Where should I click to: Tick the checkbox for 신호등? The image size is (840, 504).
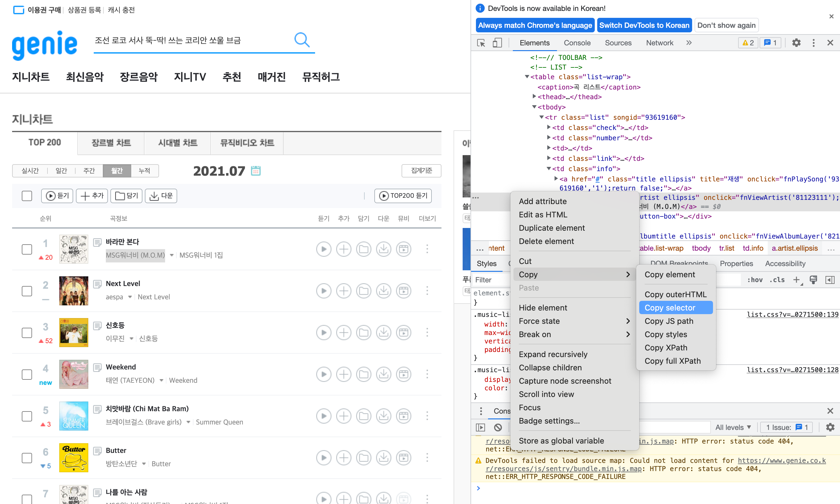(27, 333)
